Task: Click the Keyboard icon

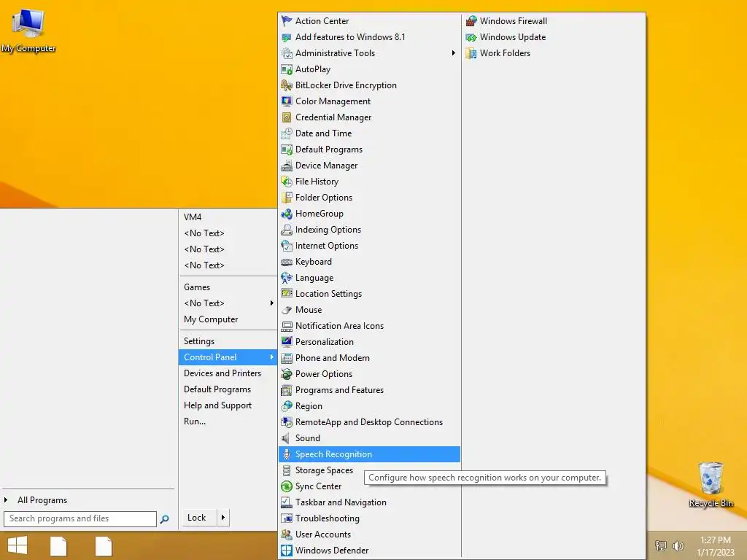Action: click(x=286, y=262)
